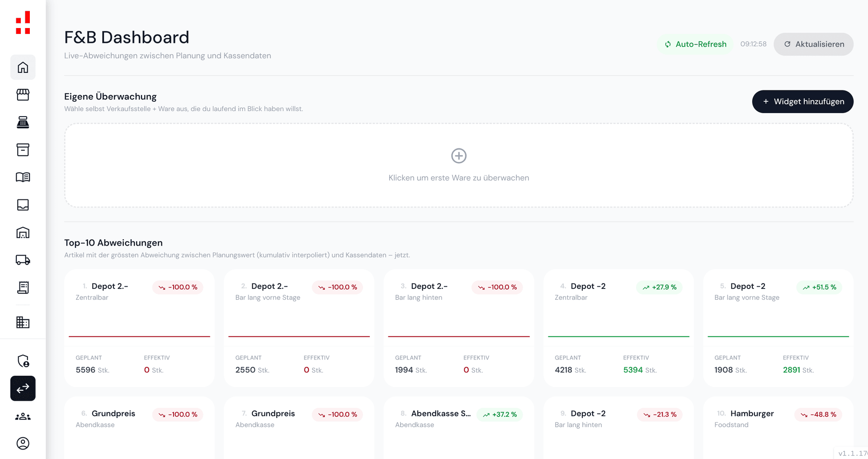Screen dimensions: 868x459
Task: Open the admin shield icon
Action: point(23,360)
